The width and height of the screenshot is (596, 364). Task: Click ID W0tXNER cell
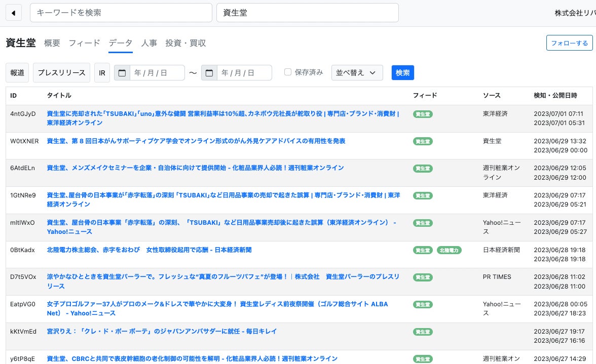(x=24, y=141)
